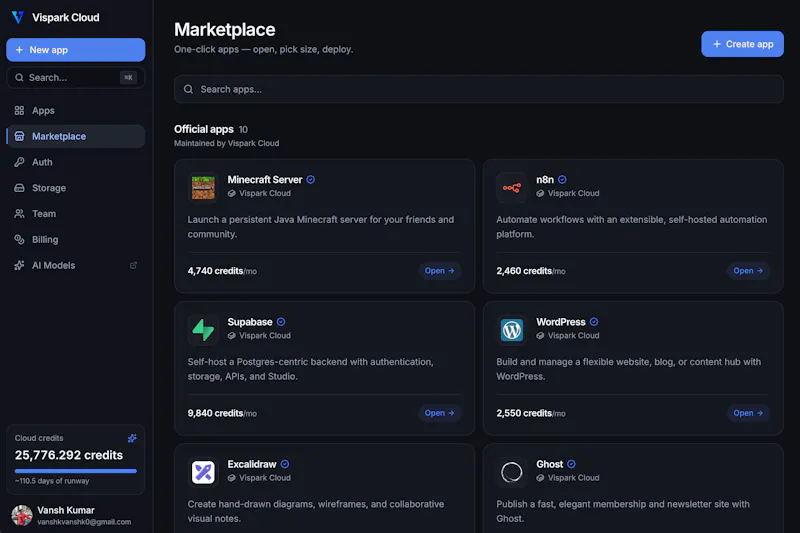
Task: Click the Apps grid icon in sidebar
Action: [x=19, y=110]
